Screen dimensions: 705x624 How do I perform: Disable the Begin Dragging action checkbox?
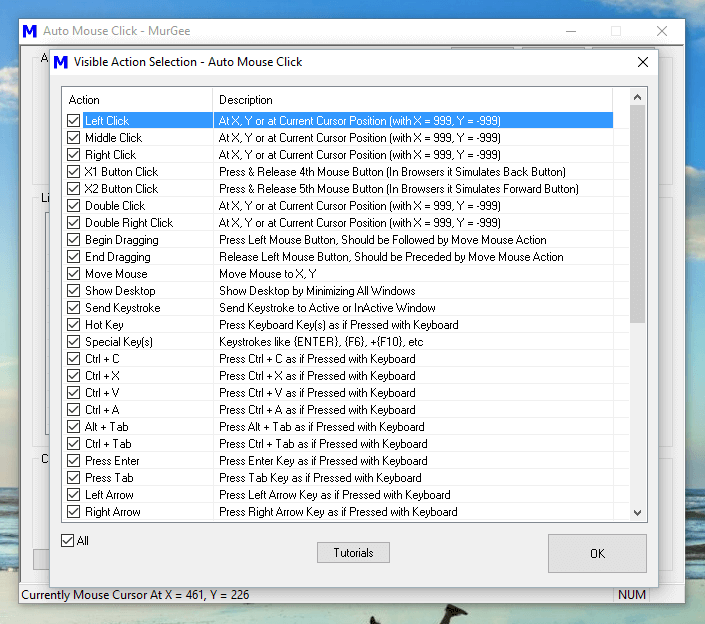73,240
